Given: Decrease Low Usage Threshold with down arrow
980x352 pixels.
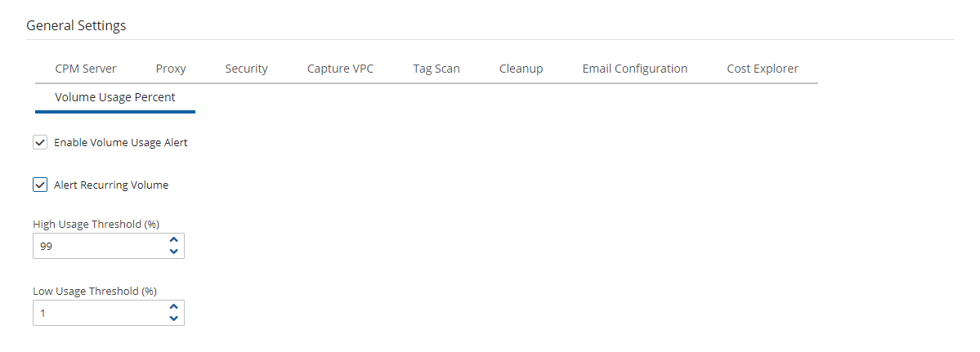Looking at the screenshot, I should (x=173, y=318).
